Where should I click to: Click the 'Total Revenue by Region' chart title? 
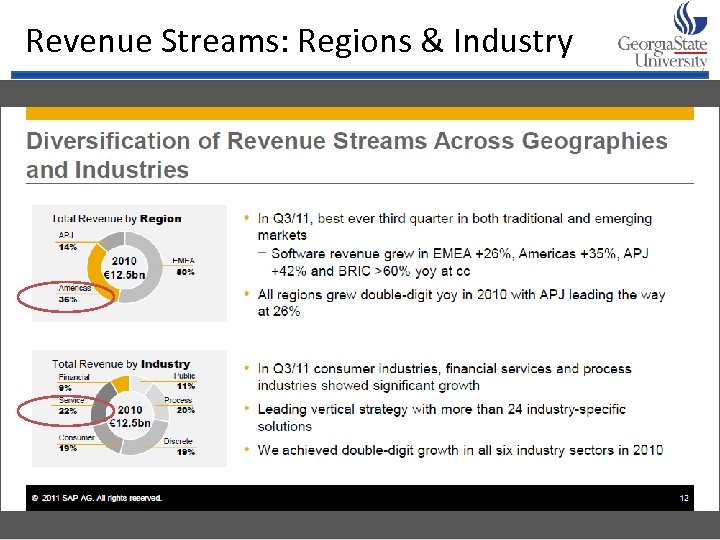point(117,219)
